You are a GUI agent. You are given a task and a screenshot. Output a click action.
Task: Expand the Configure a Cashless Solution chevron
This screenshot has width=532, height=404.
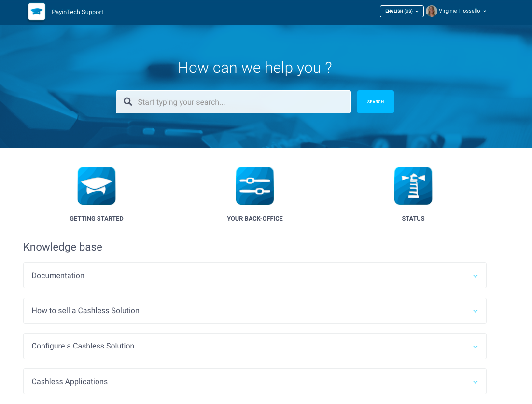click(x=476, y=347)
